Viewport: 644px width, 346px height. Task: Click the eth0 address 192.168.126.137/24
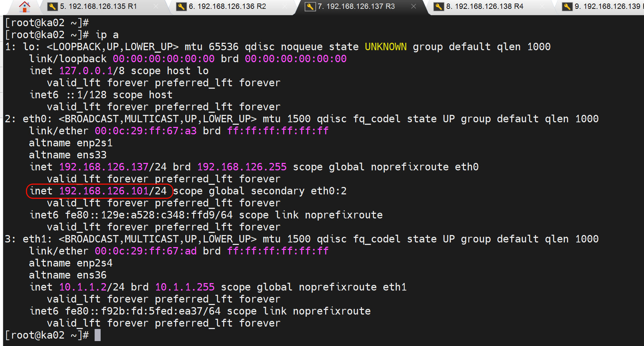112,166
